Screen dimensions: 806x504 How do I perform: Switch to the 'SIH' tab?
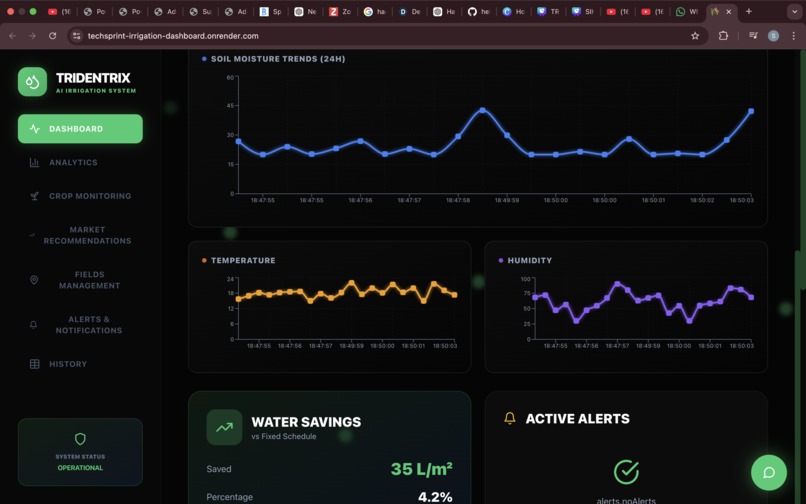[582, 11]
